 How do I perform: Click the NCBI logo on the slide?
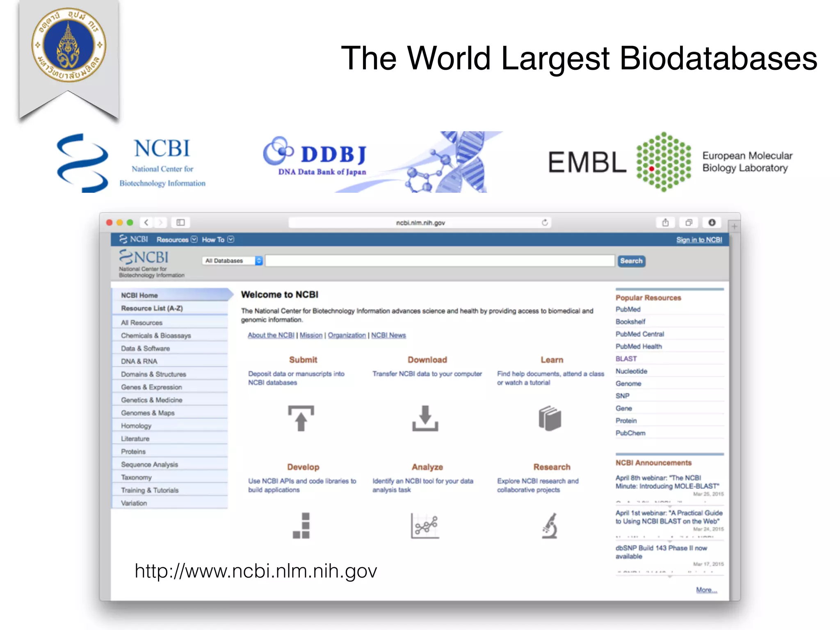pyautogui.click(x=131, y=163)
